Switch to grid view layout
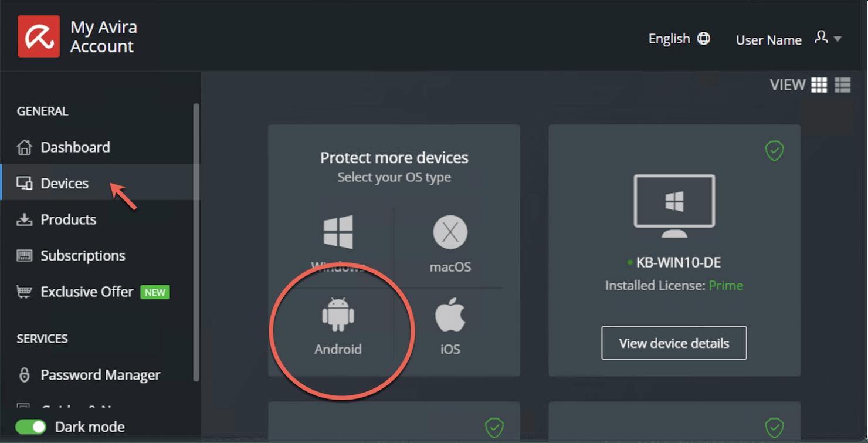868x443 pixels. 819,85
